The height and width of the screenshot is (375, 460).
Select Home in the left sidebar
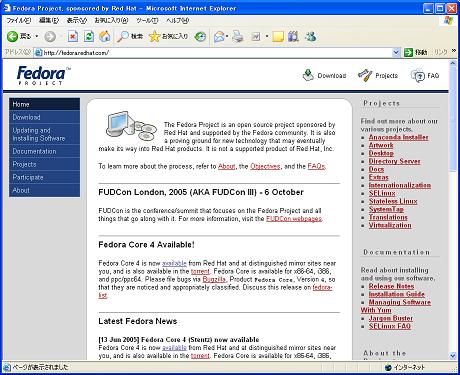(44, 104)
